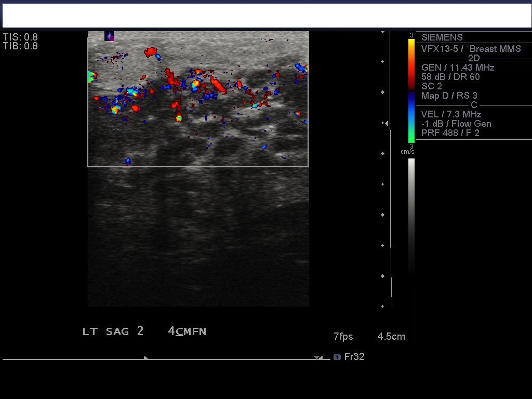Click the GEN / 11.43 MHz frequency setting

click(457, 68)
